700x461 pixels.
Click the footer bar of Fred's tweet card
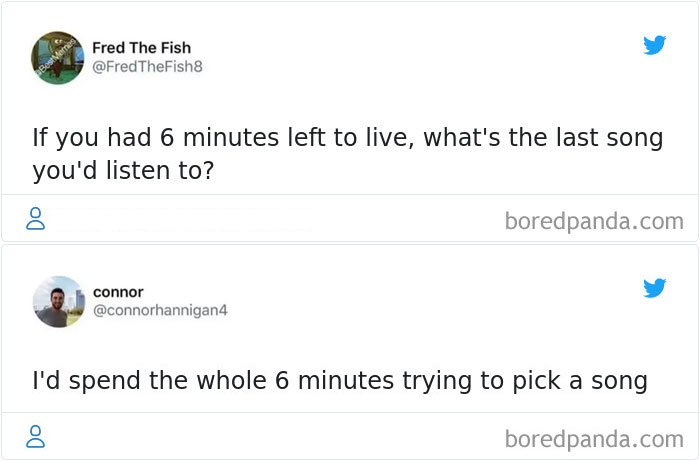[350, 218]
